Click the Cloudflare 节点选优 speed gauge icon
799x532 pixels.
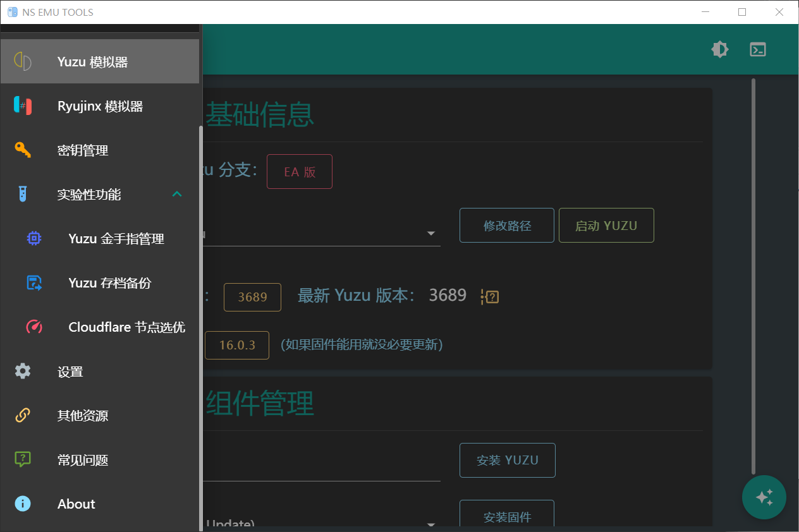pos(34,327)
